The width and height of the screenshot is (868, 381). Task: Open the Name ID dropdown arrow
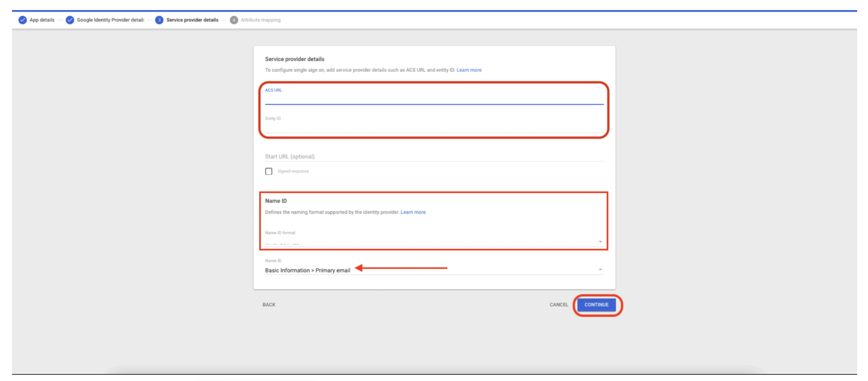(x=600, y=269)
